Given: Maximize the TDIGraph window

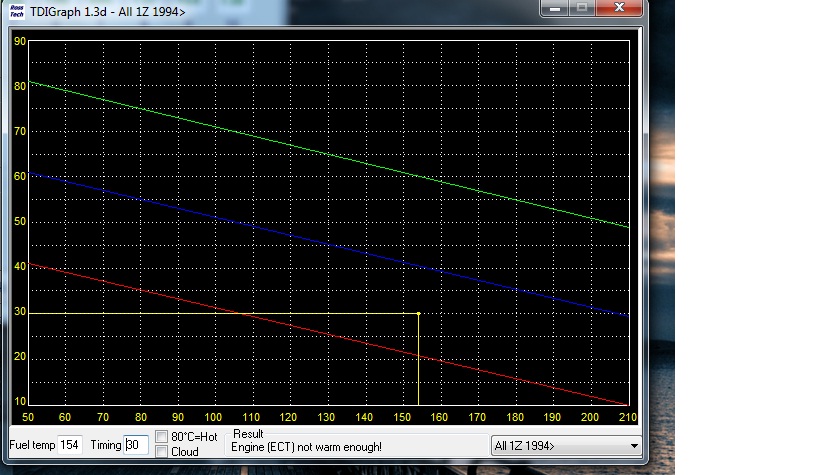Looking at the screenshot, I should pos(582,7).
